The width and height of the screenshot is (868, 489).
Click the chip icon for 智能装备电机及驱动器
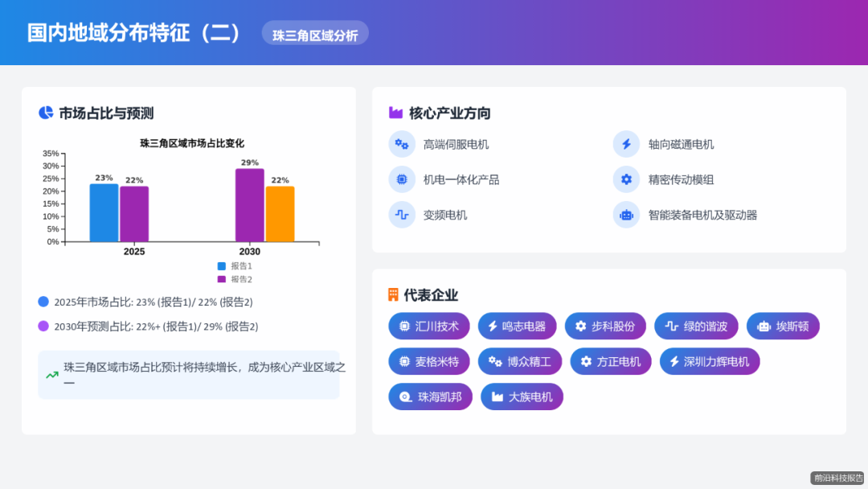coord(626,215)
